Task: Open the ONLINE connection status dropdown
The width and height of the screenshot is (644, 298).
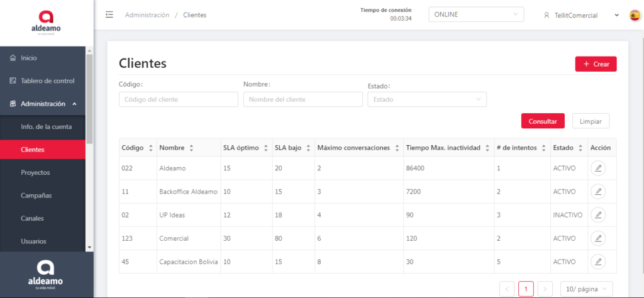Action: [x=475, y=15]
